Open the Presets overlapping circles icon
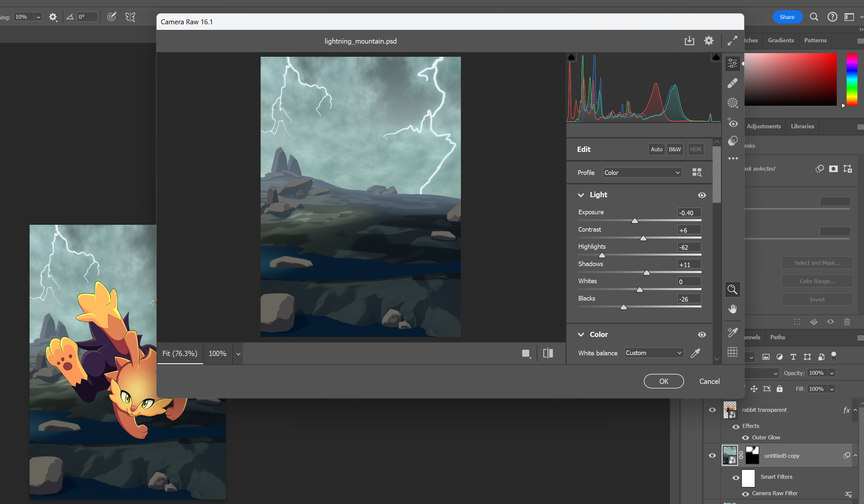 (732, 140)
